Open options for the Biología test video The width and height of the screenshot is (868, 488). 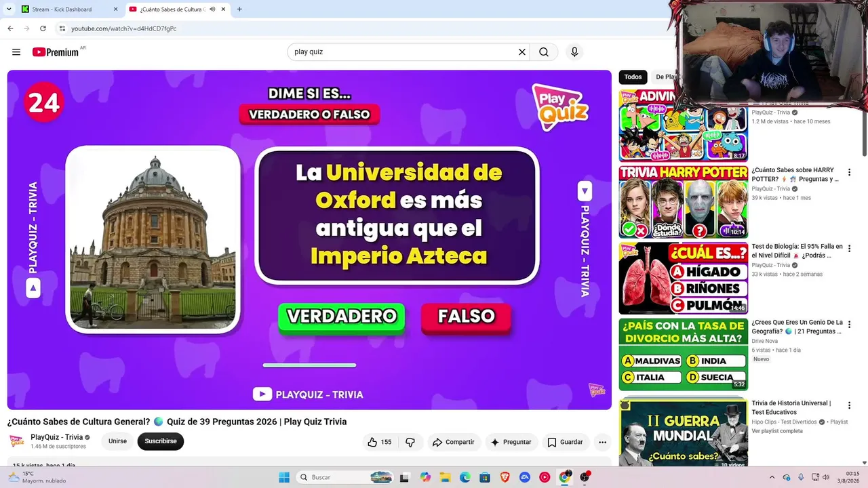[849, 249]
